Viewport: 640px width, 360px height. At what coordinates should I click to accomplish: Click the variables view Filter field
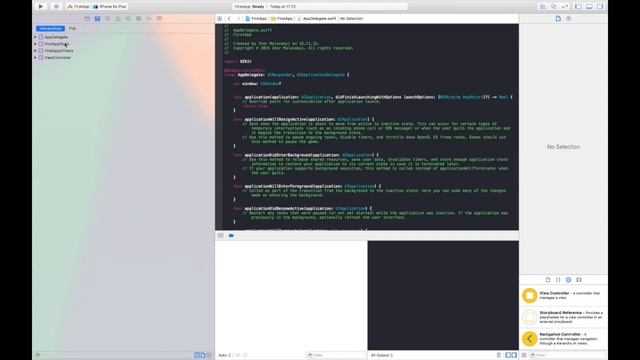pyautogui.click(x=336, y=355)
